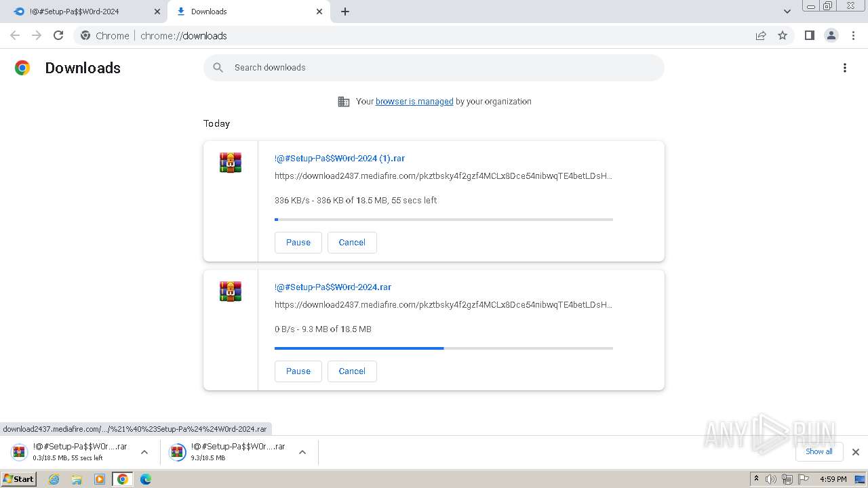
Task: Open Downloads page more actions menu
Action: click(x=845, y=68)
